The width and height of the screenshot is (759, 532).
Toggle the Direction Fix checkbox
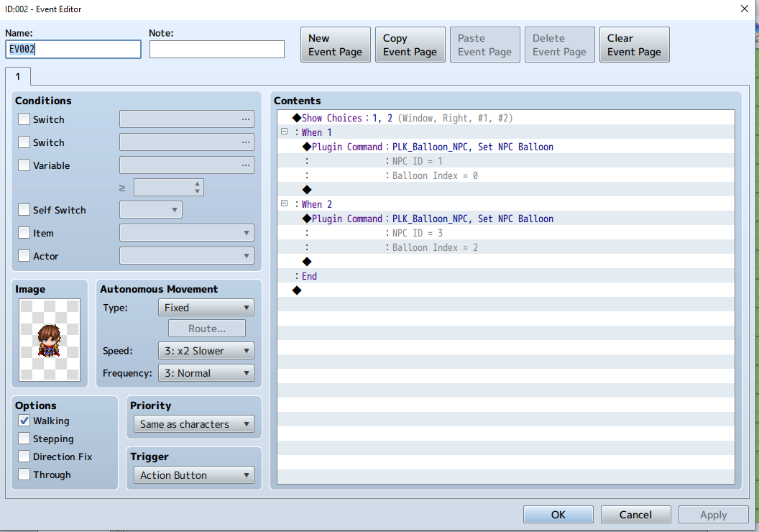click(x=24, y=456)
